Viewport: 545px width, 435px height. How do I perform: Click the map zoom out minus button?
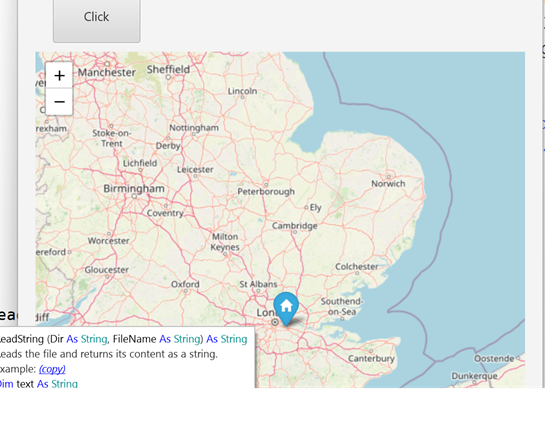click(x=59, y=102)
